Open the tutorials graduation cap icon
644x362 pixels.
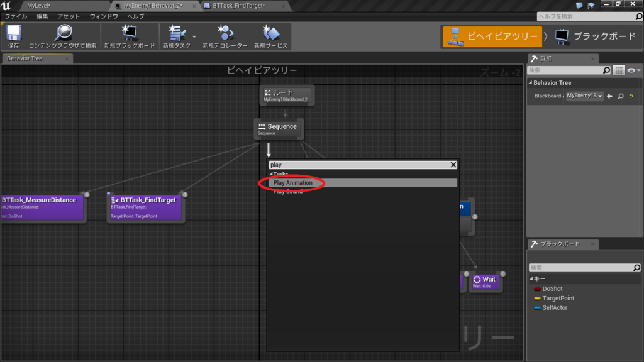pyautogui.click(x=591, y=5)
